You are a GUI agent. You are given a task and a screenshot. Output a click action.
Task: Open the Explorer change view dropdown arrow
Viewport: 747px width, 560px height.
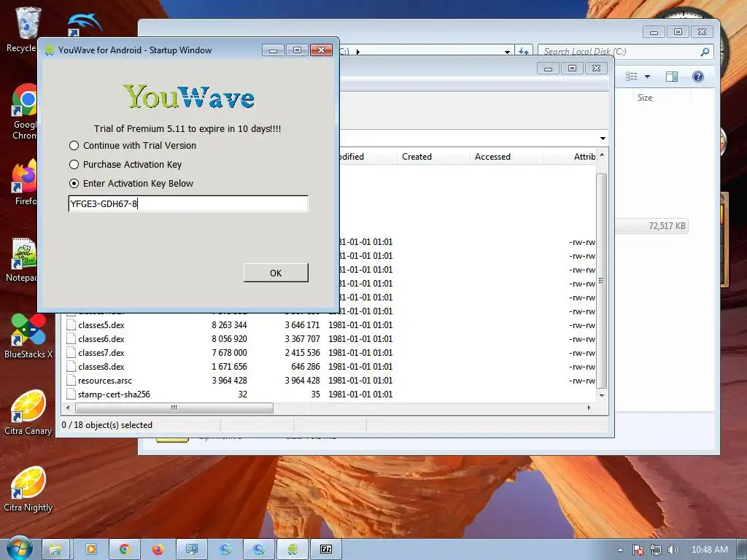tap(648, 76)
